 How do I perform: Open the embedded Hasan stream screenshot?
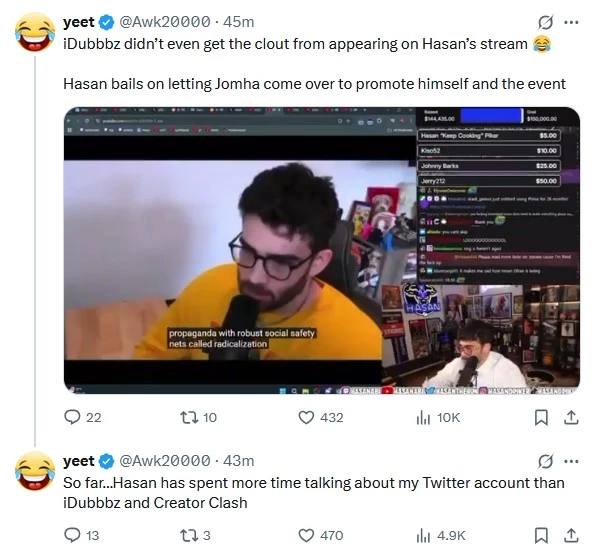[322, 250]
